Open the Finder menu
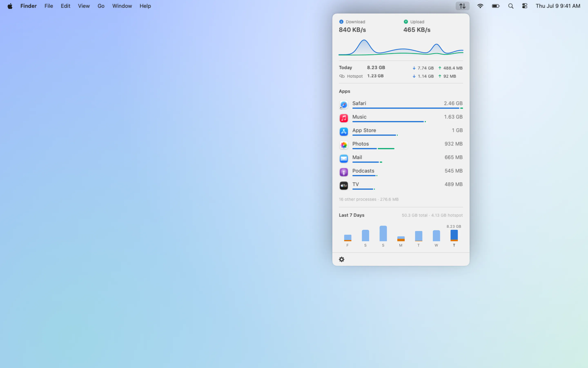 (x=28, y=6)
